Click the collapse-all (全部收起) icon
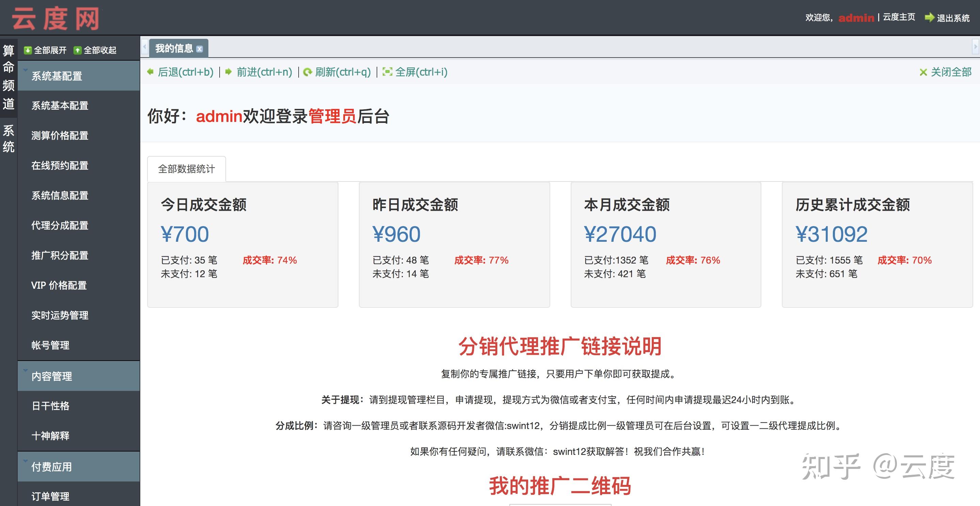The height and width of the screenshot is (506, 980). coord(78,50)
